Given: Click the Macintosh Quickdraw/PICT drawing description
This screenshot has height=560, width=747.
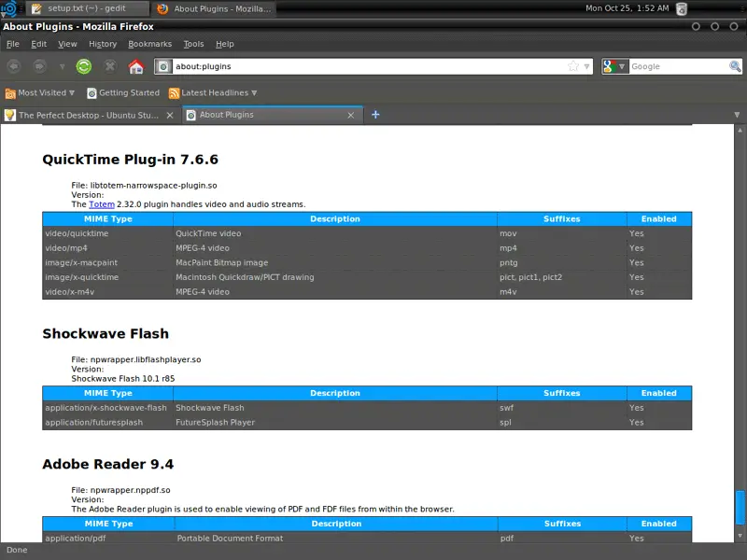Looking at the screenshot, I should click(245, 277).
